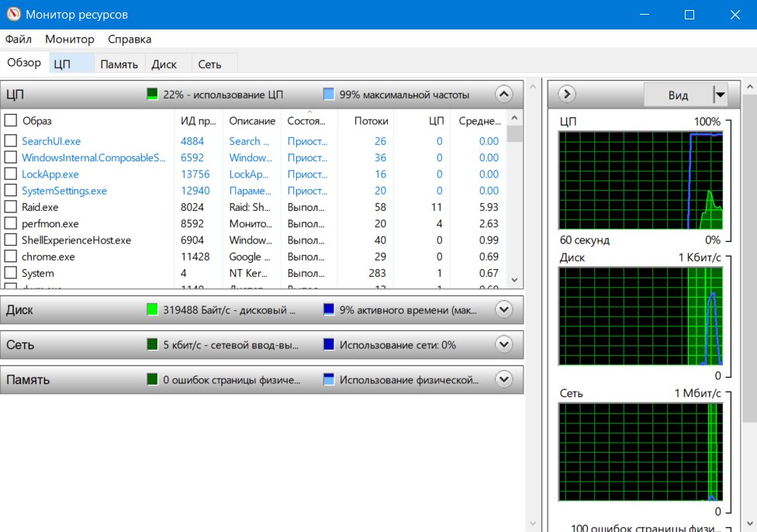This screenshot has width=757, height=532.
Task: Collapse the ЦП section with chevron
Action: [503, 94]
